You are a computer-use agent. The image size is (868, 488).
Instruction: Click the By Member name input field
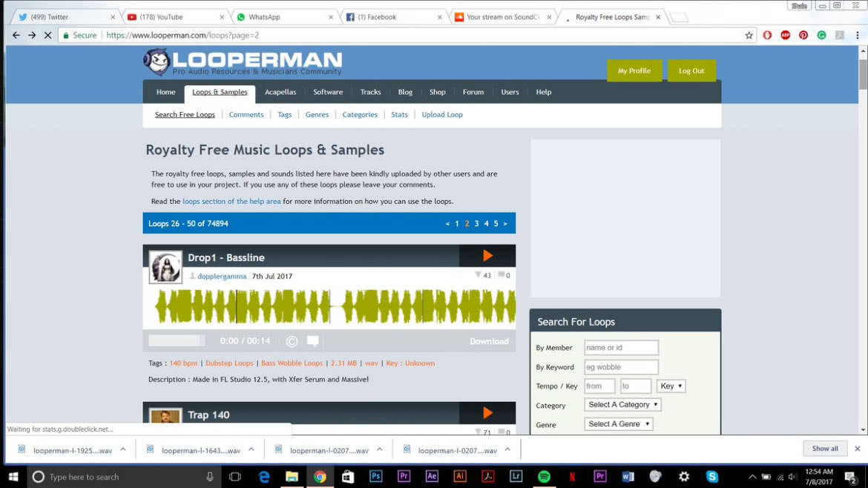(621, 348)
